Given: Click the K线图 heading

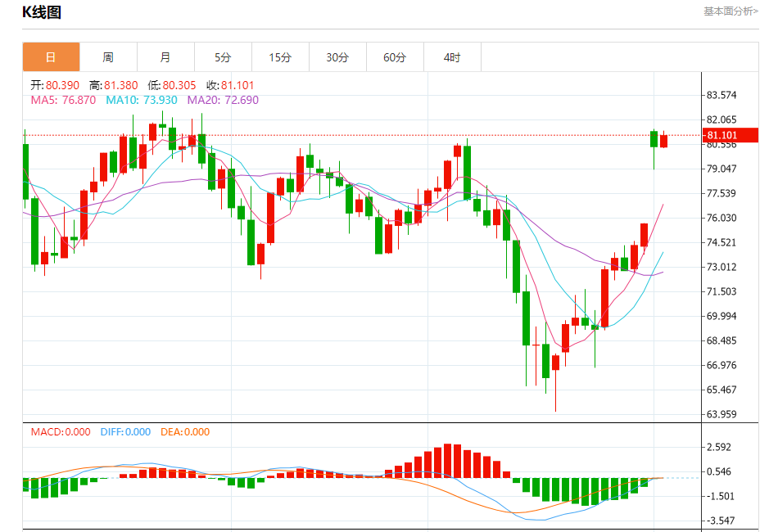Looking at the screenshot, I should (x=42, y=12).
